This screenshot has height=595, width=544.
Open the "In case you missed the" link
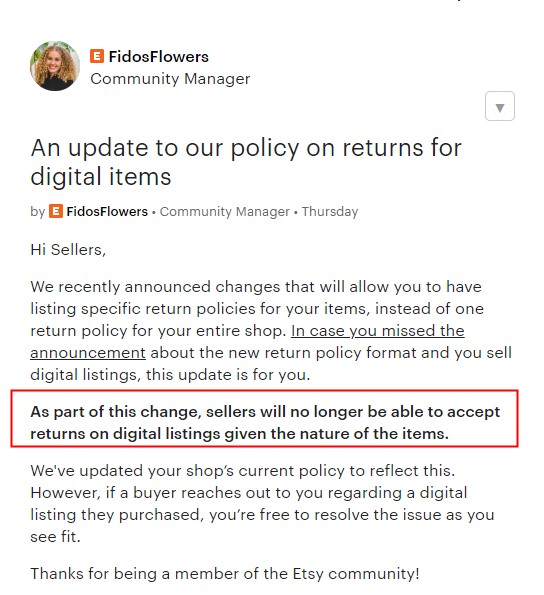click(x=377, y=331)
